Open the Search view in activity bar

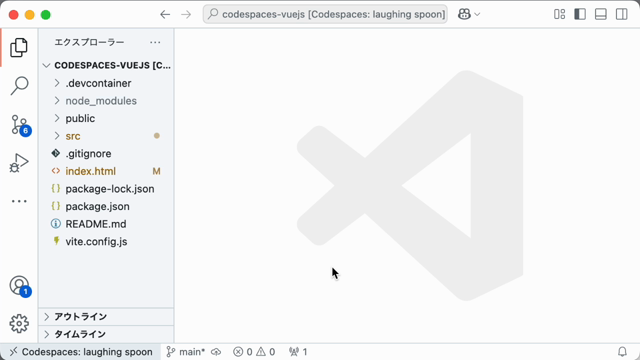[19, 86]
